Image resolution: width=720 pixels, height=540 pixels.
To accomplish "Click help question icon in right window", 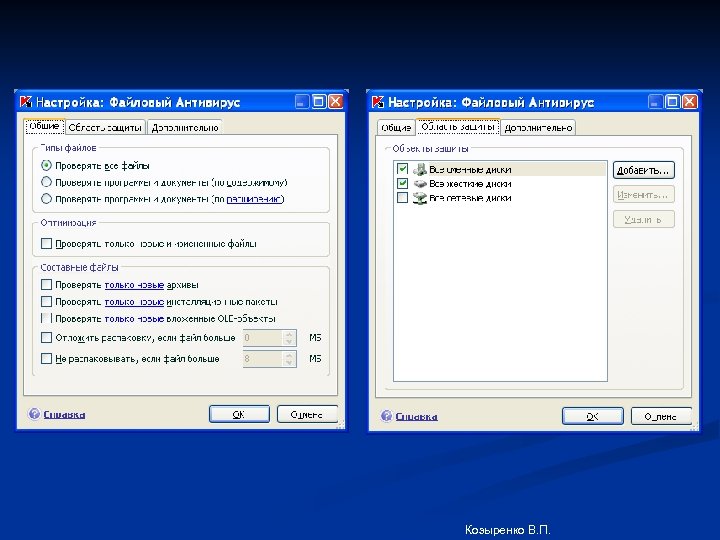I will click(387, 416).
